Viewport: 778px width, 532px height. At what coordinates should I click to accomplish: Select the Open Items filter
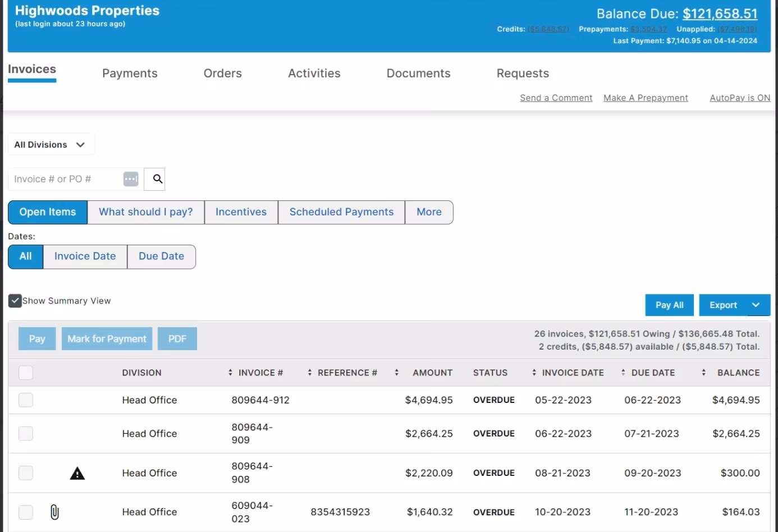tap(48, 212)
